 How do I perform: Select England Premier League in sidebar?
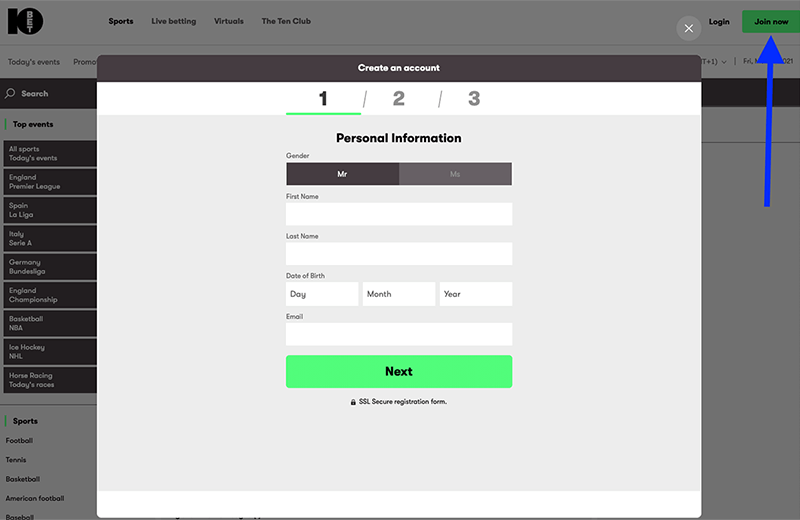(x=48, y=182)
